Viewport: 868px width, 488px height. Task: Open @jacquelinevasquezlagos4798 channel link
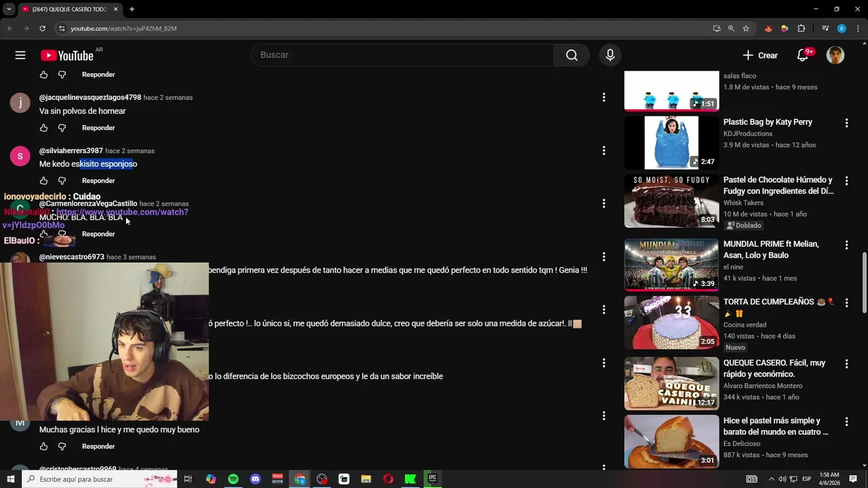pos(90,98)
